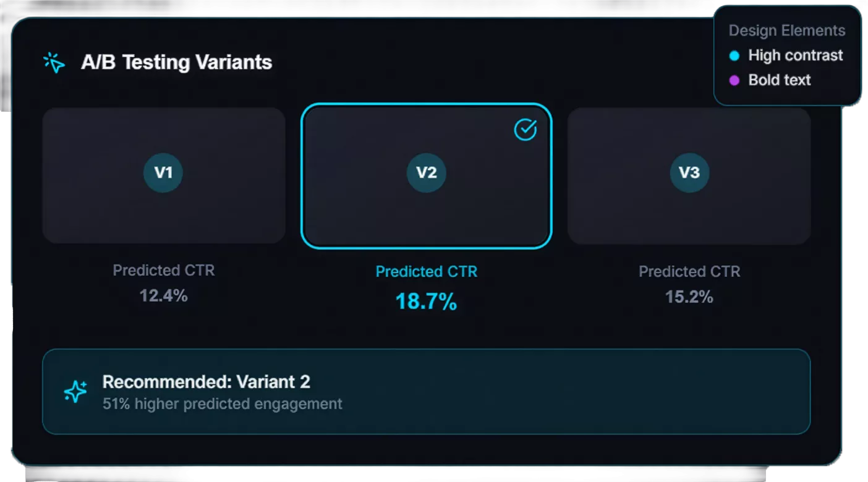Click the 51% higher predicted engagement text
This screenshot has width=868, height=482.
[223, 404]
